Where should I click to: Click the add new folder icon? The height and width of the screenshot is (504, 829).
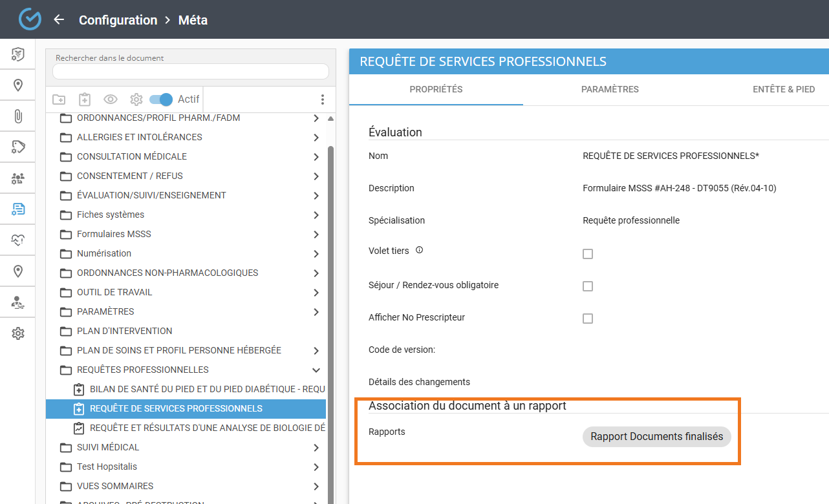(59, 100)
